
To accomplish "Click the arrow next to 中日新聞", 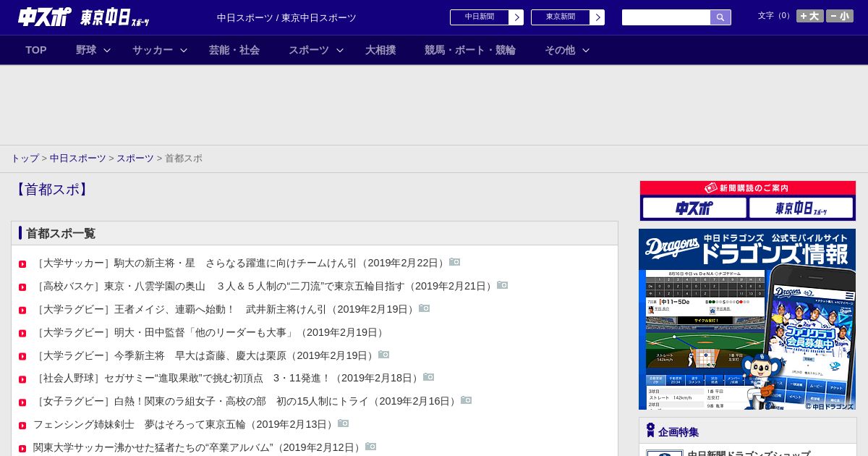I will coord(516,17).
